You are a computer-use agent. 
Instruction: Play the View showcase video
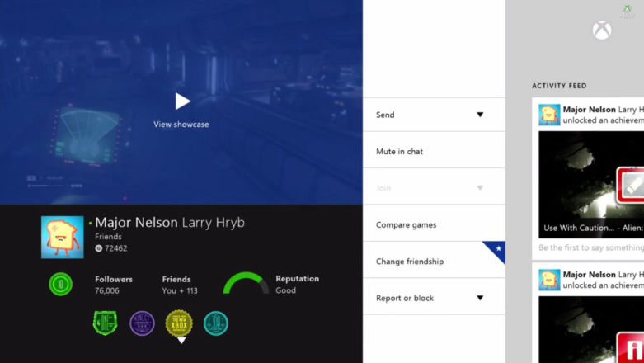pos(182,101)
